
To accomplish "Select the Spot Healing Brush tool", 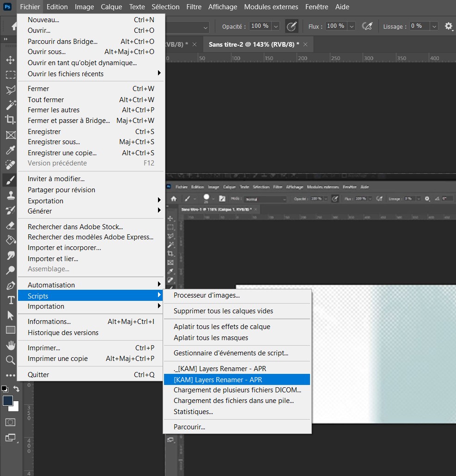I will (10, 165).
